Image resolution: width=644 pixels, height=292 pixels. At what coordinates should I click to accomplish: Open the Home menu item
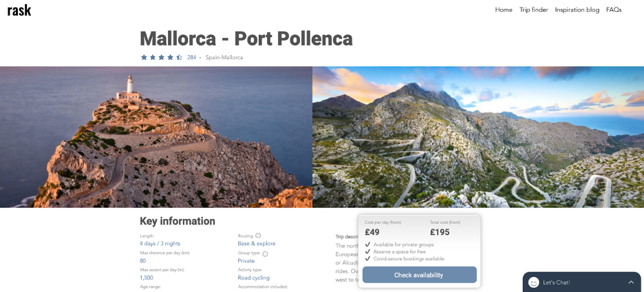[504, 10]
